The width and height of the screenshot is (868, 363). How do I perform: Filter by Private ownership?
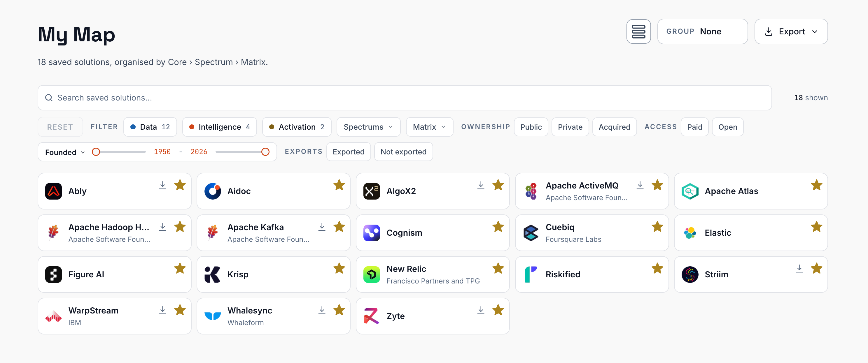tap(570, 127)
